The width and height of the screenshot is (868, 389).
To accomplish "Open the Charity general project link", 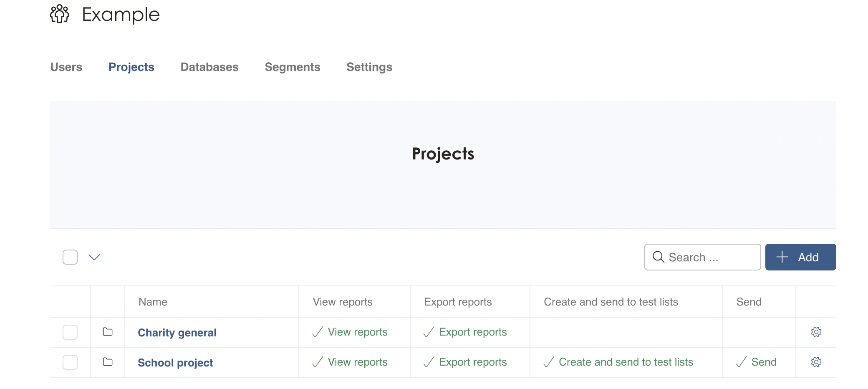I will tap(177, 333).
